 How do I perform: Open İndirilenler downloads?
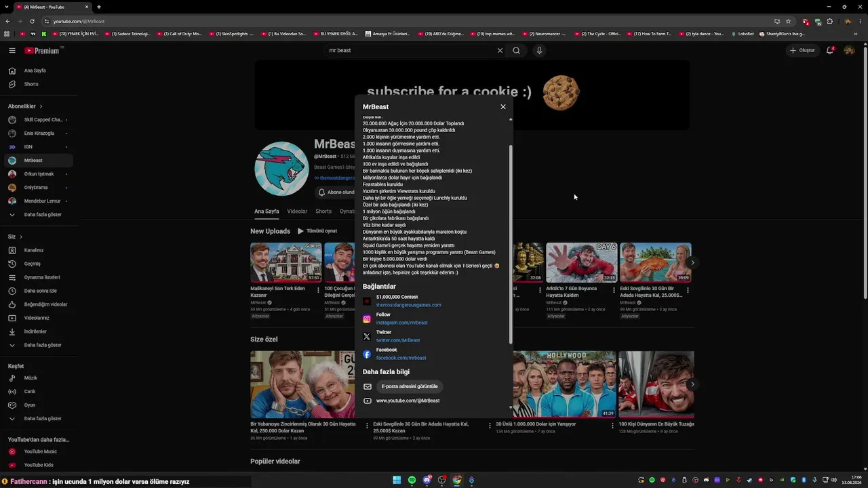pyautogui.click(x=37, y=331)
